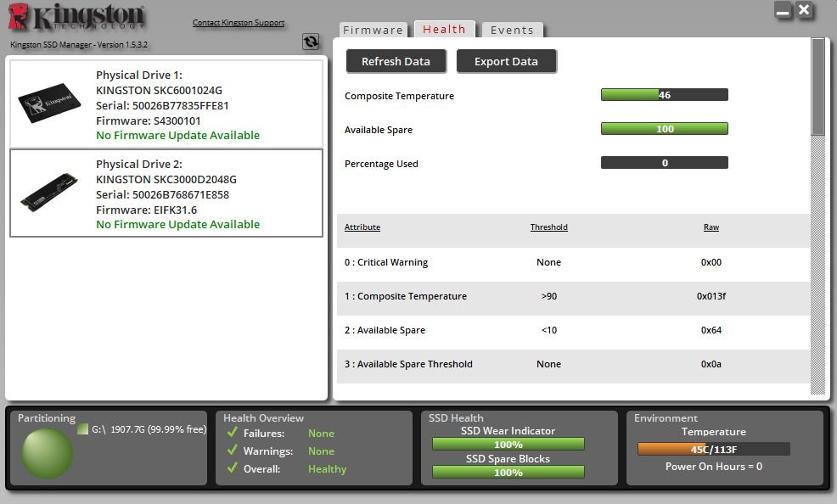Click the raw value 0x0a
Image resolution: width=837 pixels, height=504 pixels.
[711, 364]
